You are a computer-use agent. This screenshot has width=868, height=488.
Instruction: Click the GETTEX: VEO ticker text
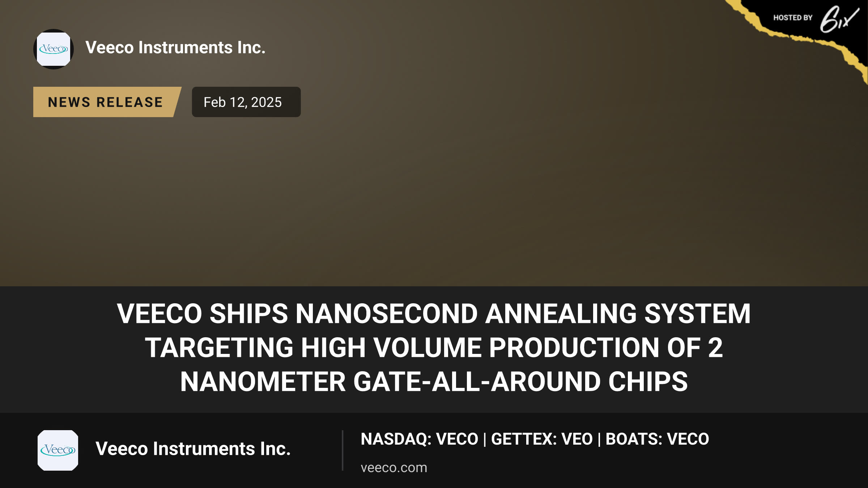pos(542,439)
